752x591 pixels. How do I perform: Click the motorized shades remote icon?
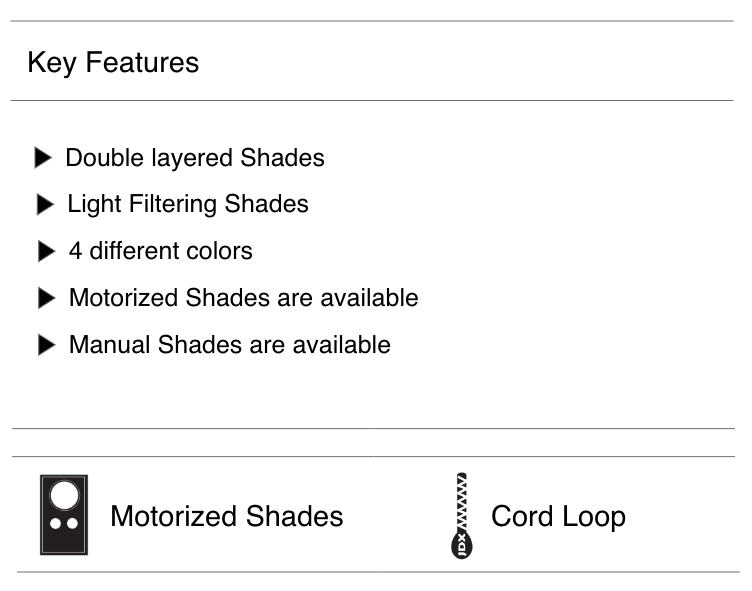[x=64, y=515]
